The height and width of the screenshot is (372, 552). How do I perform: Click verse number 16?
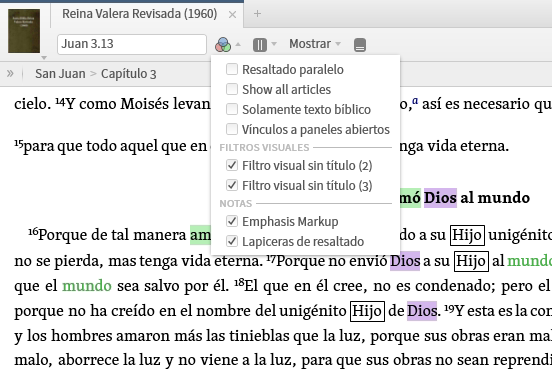(33, 232)
